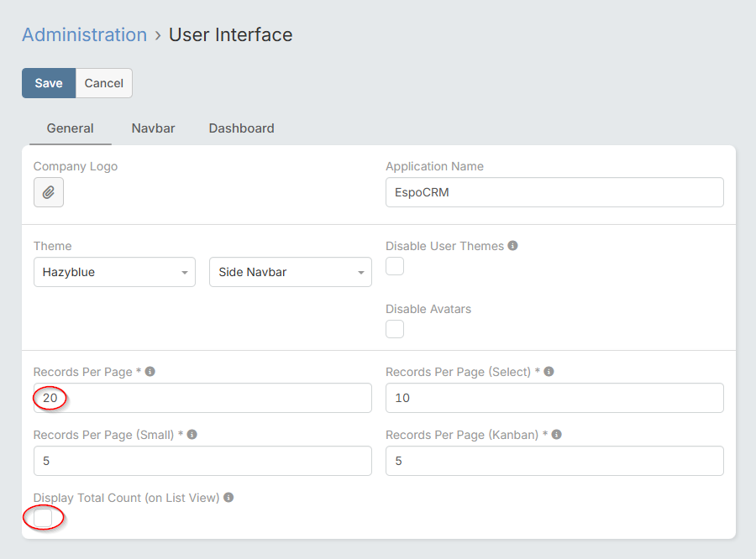Open the Dashboard tab
Screen dimensions: 756x559
tap(242, 128)
